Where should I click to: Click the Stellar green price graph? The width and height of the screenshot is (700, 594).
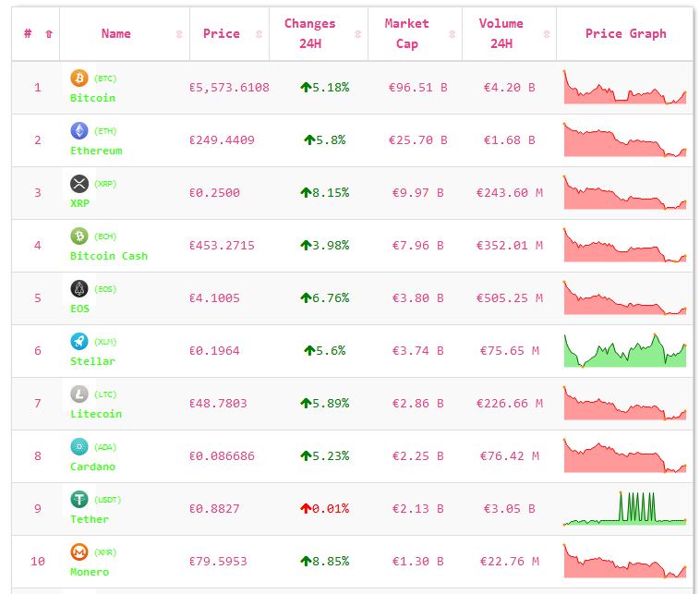625,351
